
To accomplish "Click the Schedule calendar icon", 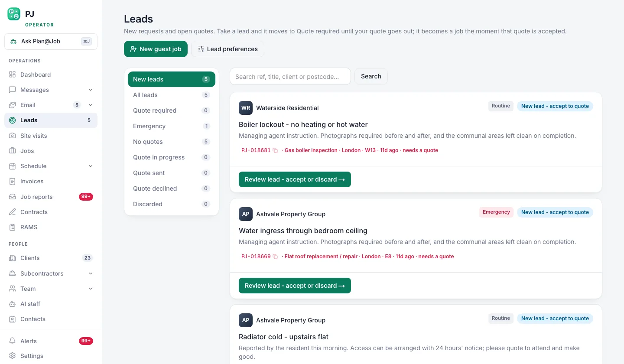I will click(x=13, y=166).
